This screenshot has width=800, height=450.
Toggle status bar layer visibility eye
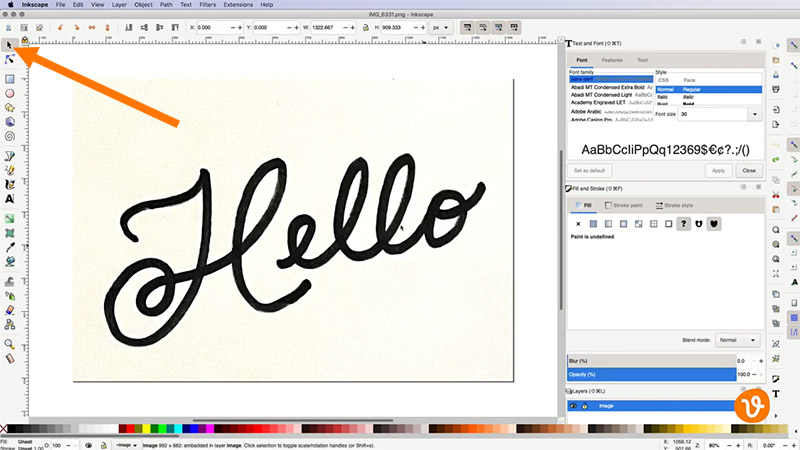(88, 445)
